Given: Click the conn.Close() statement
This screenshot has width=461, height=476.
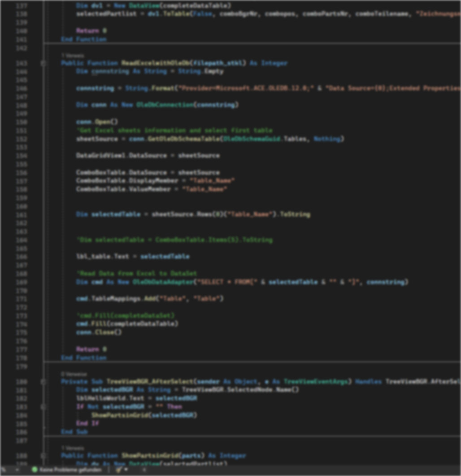Looking at the screenshot, I should (99, 332).
